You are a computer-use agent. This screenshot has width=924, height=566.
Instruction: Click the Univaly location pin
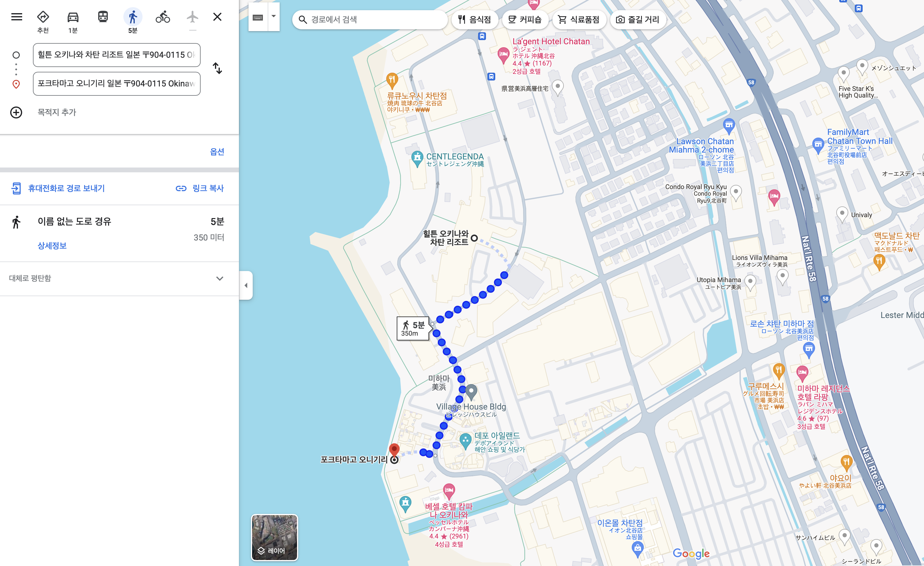point(842,215)
